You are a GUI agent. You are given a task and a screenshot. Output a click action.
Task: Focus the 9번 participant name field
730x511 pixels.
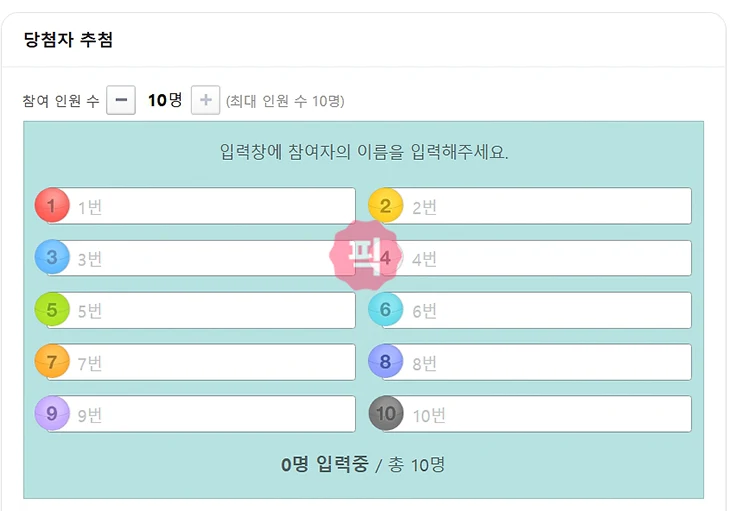pos(210,415)
